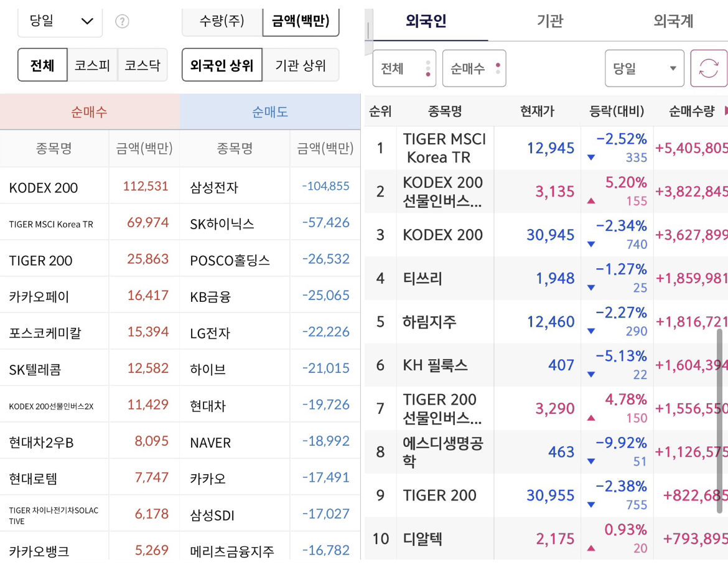
Task: Click the 순위 column header
Action: [x=380, y=111]
